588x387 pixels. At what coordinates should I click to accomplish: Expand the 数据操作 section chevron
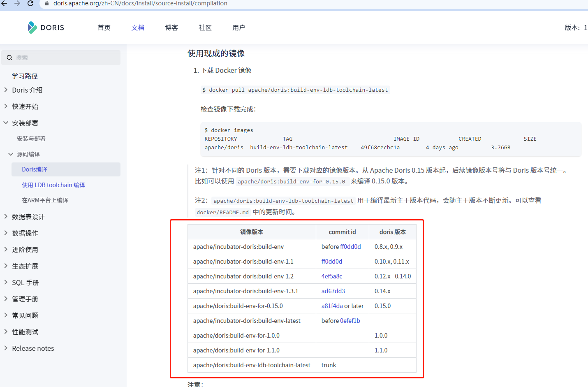pos(6,233)
